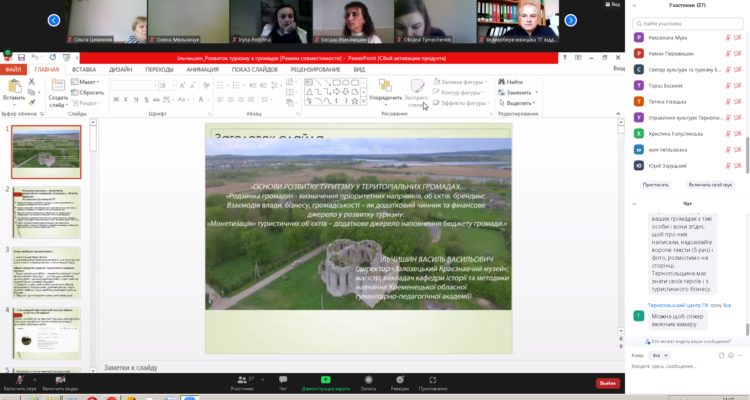The height and width of the screenshot is (400, 750).
Task: Open Макет layout dropdown
Action: [x=85, y=82]
